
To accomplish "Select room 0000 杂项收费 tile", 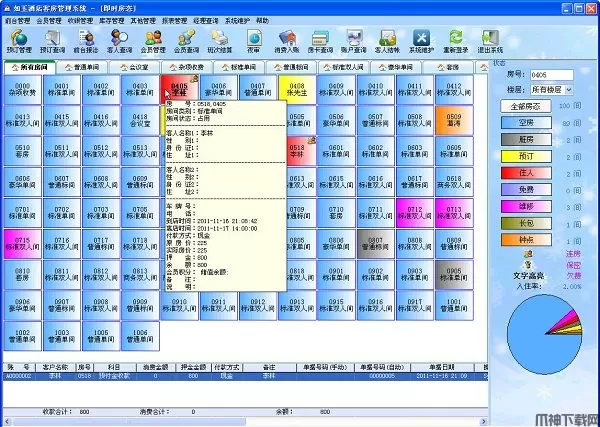I will click(23, 90).
